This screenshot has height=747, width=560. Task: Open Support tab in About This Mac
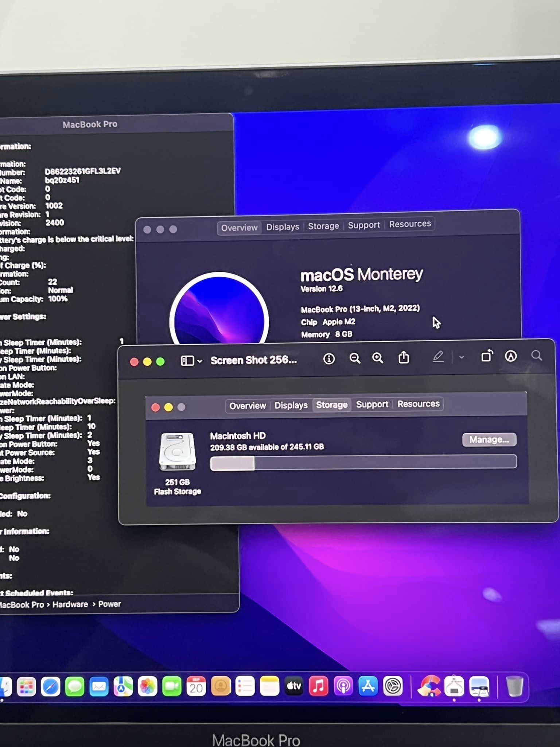click(363, 225)
